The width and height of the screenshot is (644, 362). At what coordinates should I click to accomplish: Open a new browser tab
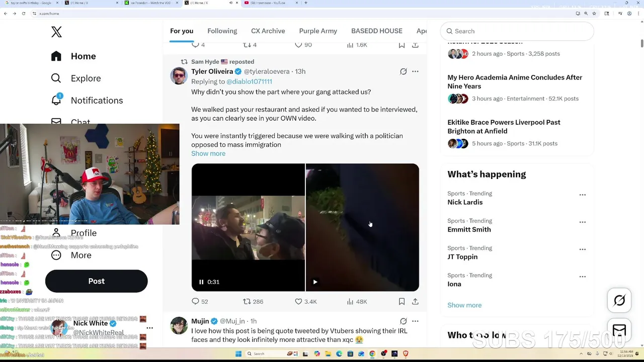pyautogui.click(x=306, y=3)
